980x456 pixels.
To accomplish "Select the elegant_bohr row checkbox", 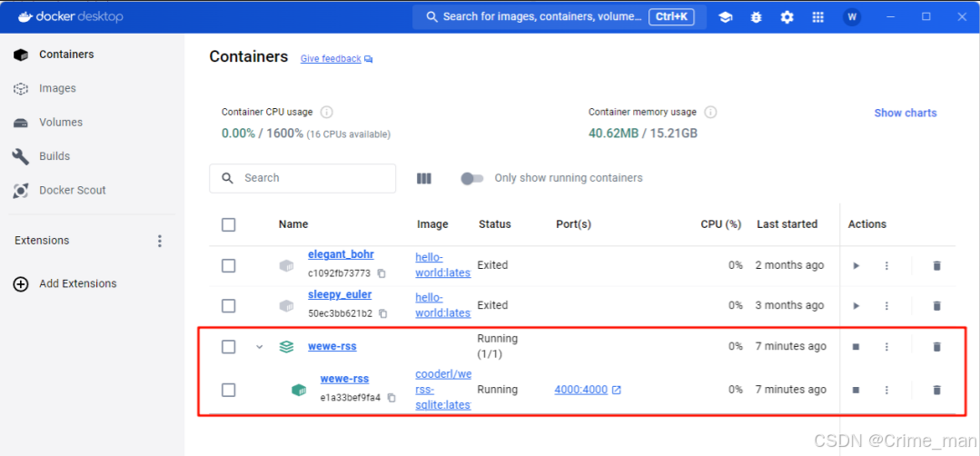I will click(x=229, y=265).
